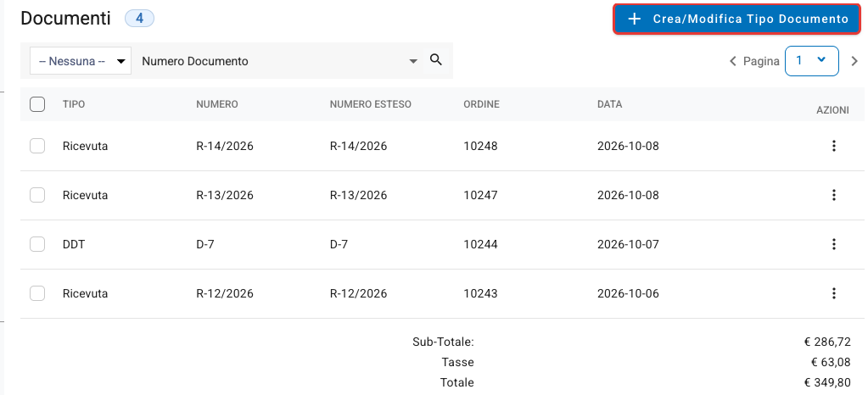Click the Documenti heading
Screen dimensions: 868x395
click(x=65, y=19)
